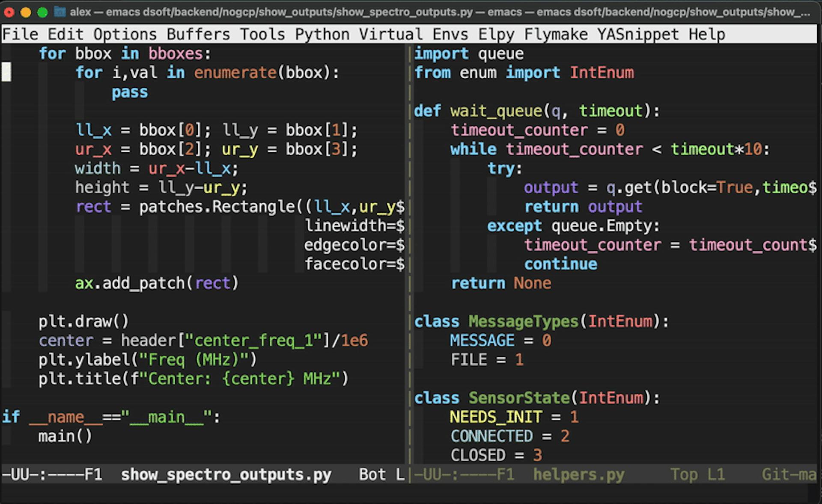Image resolution: width=822 pixels, height=504 pixels.
Task: Open the File menu
Action: coord(20,34)
